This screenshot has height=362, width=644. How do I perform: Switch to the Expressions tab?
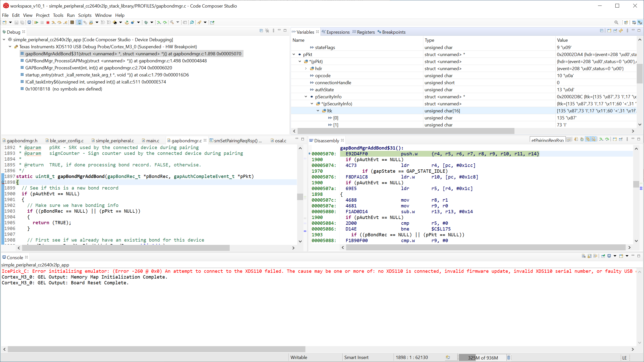336,32
